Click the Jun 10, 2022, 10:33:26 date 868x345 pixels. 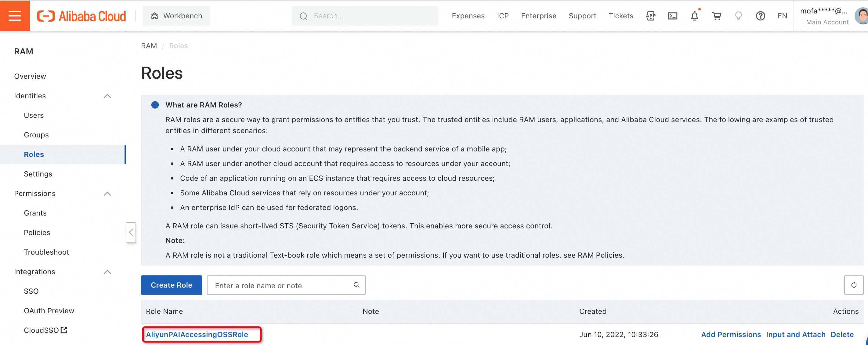(618, 335)
